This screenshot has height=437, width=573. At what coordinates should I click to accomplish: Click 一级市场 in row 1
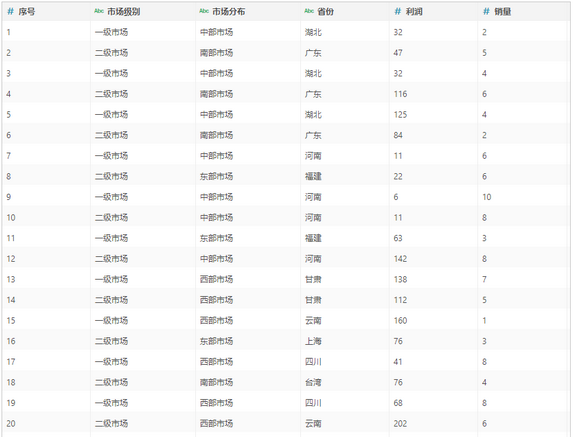[111, 32]
